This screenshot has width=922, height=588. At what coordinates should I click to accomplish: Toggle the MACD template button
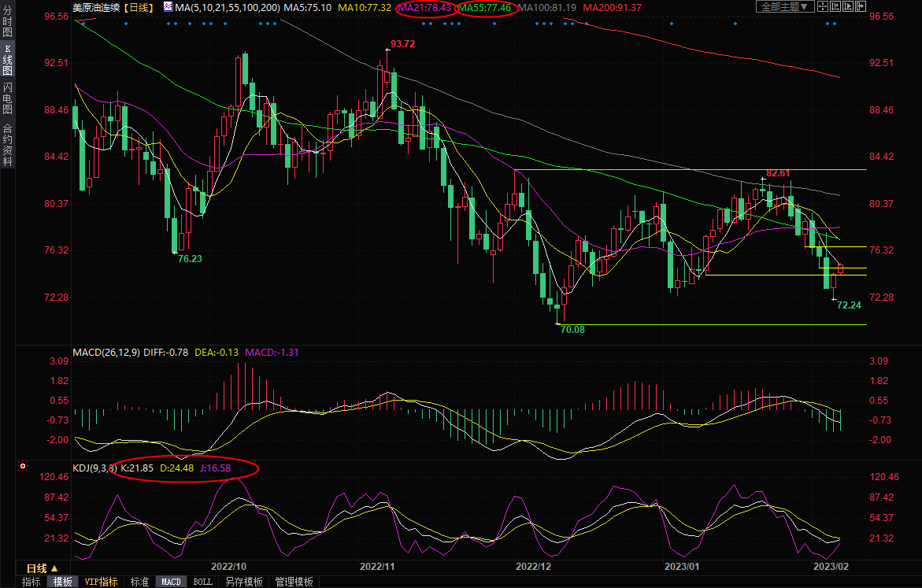(x=171, y=582)
